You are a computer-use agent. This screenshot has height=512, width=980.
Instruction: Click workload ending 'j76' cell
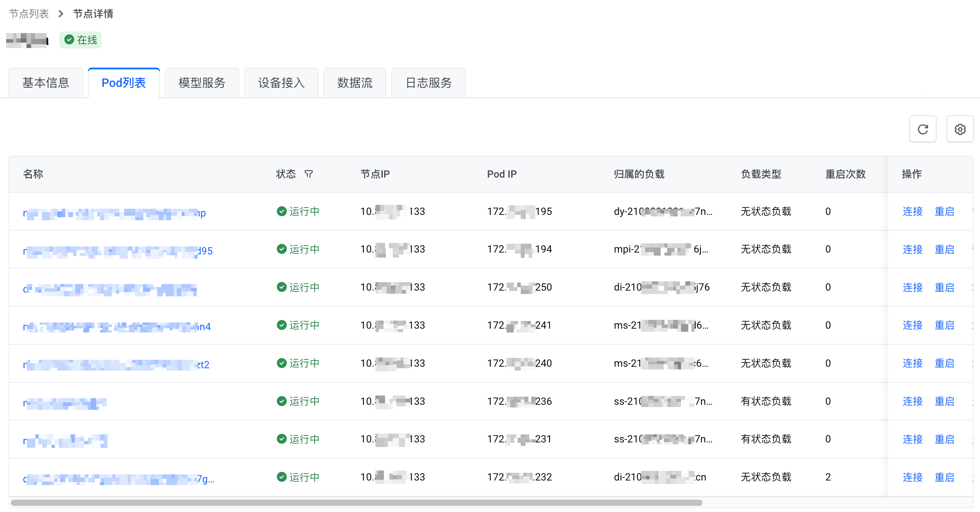(x=662, y=287)
